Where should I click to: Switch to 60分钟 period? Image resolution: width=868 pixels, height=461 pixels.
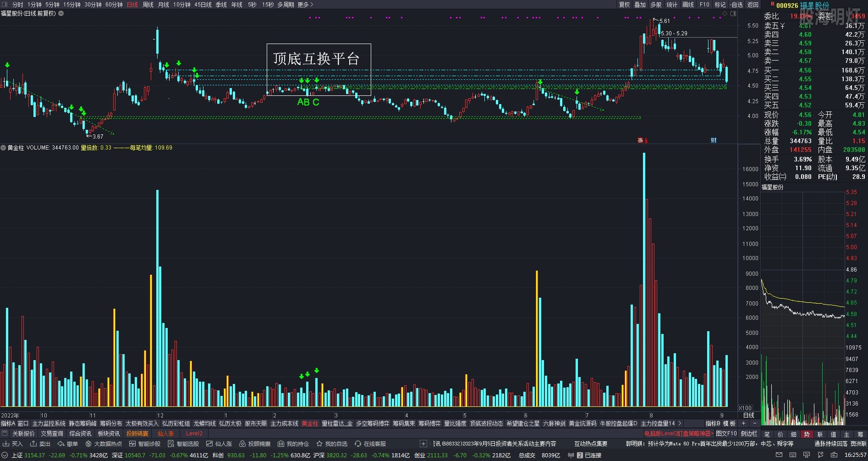(x=114, y=5)
